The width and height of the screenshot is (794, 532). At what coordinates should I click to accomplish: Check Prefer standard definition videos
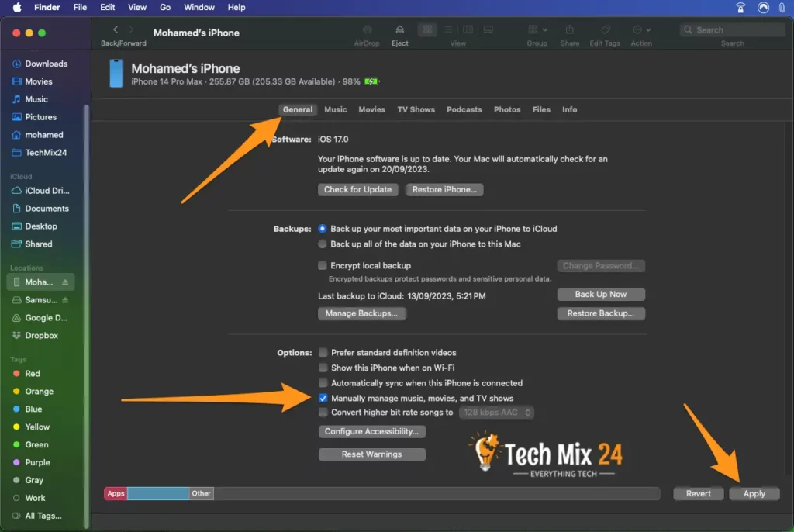pos(323,353)
